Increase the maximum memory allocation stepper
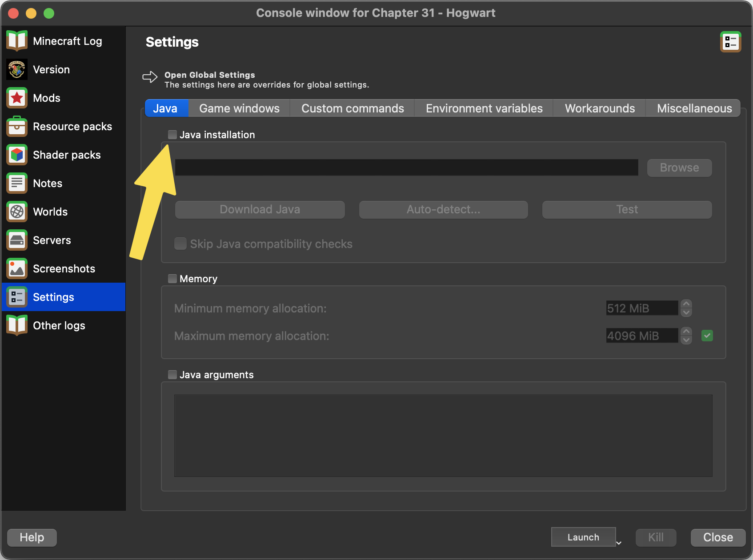The image size is (753, 560). click(686, 331)
